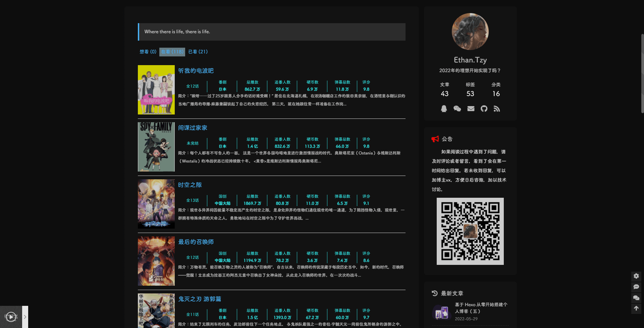
Task: Open the email envelope icon
Action: tap(471, 109)
